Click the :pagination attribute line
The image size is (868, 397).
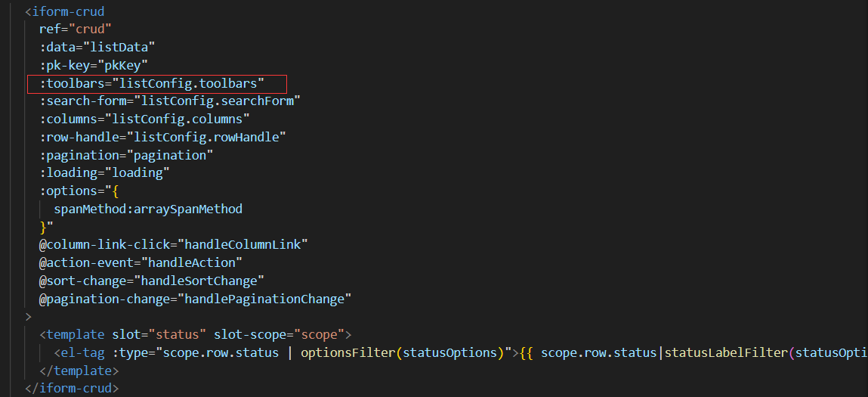(126, 155)
